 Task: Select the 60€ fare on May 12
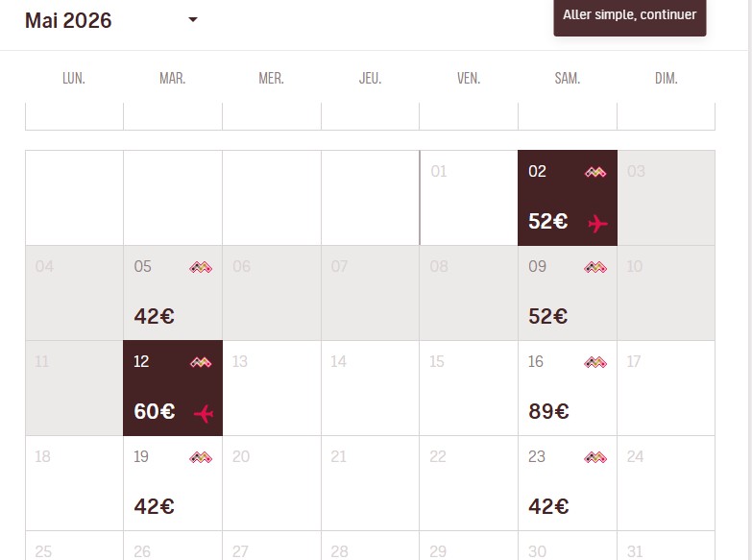point(155,412)
